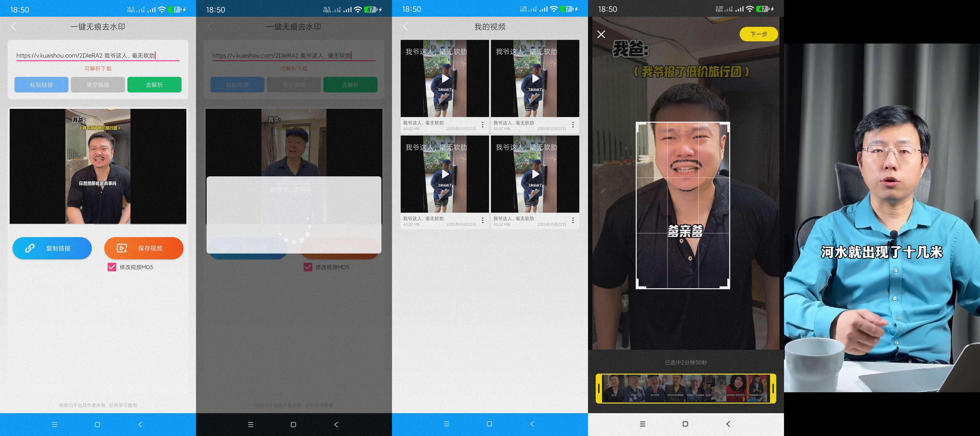Grab the left handle of trim timeline
This screenshot has height=436, width=980.
pyautogui.click(x=599, y=388)
